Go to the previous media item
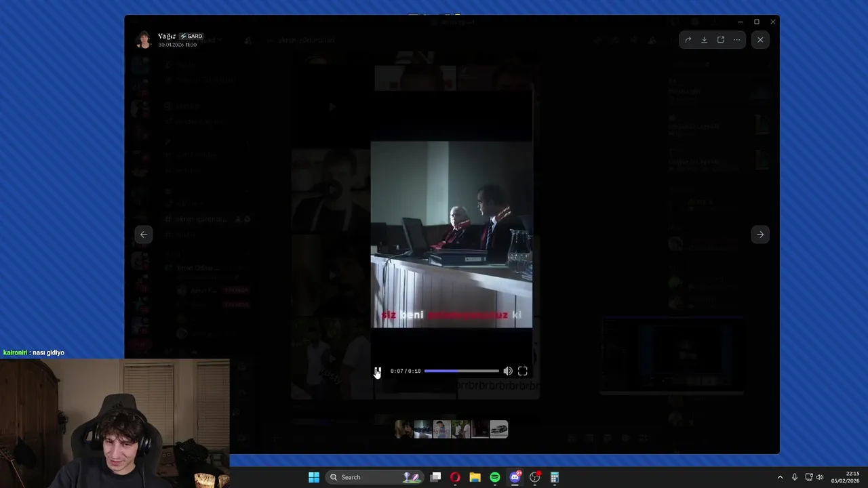 pos(144,235)
